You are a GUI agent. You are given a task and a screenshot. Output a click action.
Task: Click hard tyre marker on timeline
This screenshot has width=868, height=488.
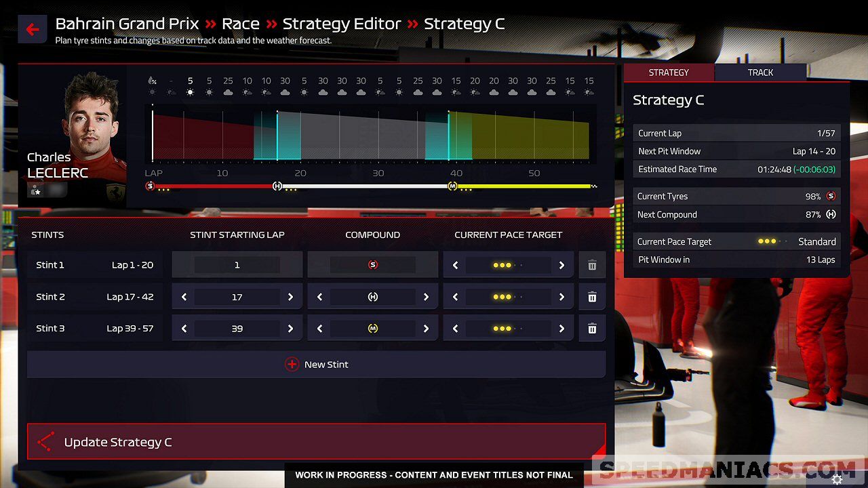(x=277, y=186)
